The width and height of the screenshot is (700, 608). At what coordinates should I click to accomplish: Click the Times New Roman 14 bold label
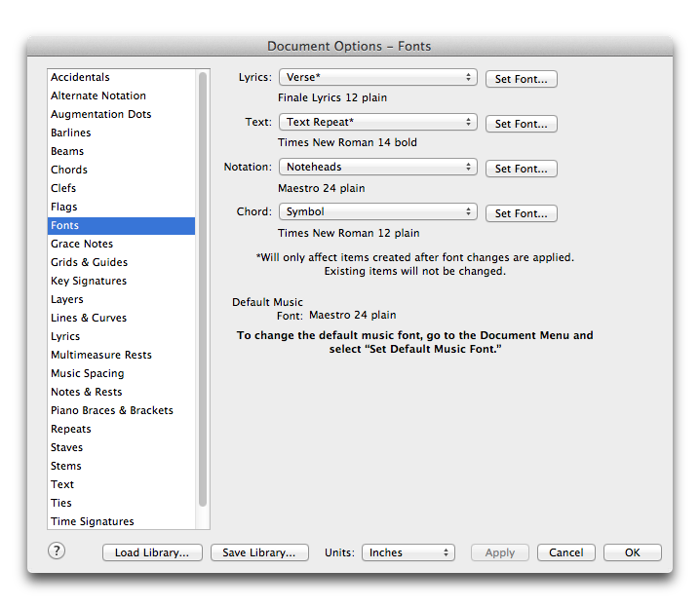coord(347,143)
